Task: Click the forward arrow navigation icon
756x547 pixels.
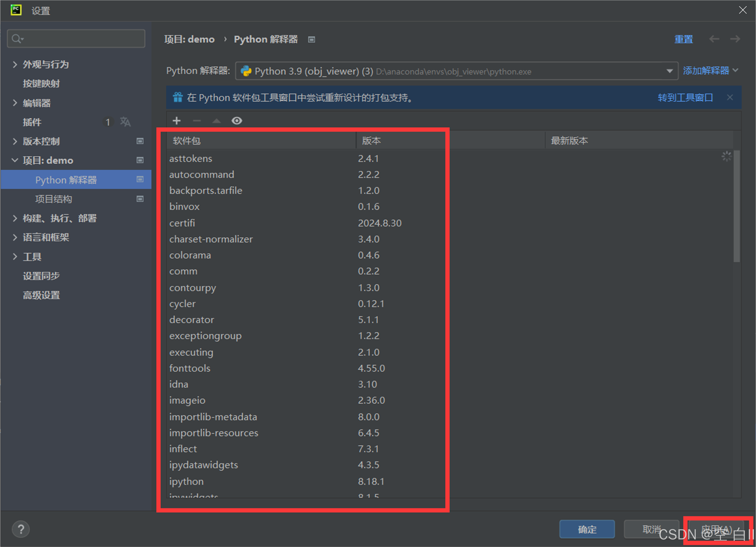Action: pyautogui.click(x=735, y=39)
